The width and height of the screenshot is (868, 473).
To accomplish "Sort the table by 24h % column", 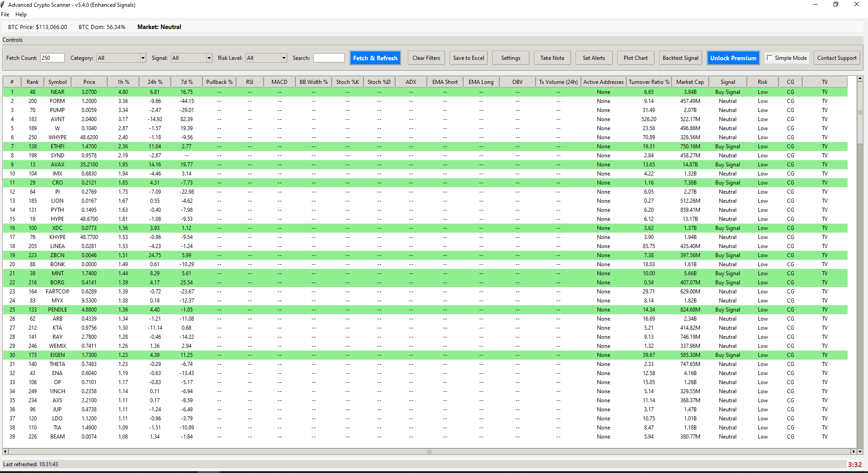I will tap(154, 82).
